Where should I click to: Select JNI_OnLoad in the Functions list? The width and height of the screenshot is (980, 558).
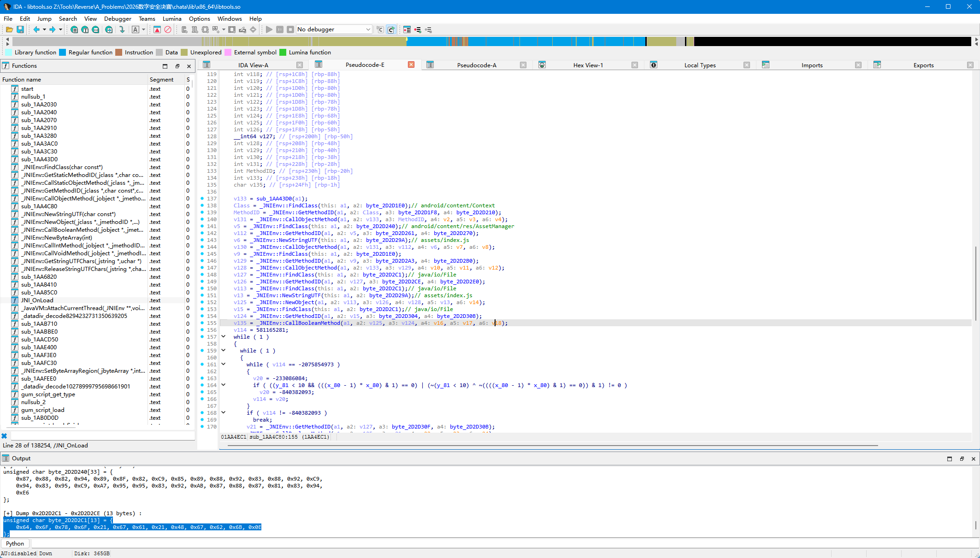click(37, 300)
